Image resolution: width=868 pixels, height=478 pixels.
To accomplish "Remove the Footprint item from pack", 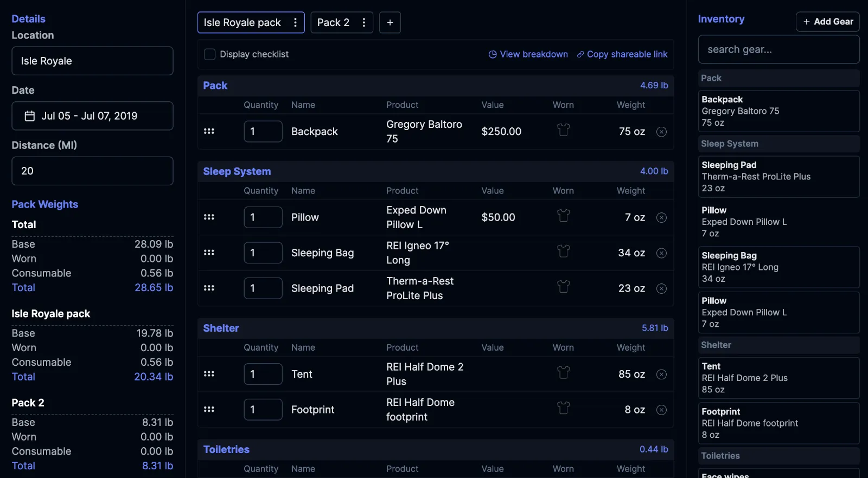I will (661, 410).
